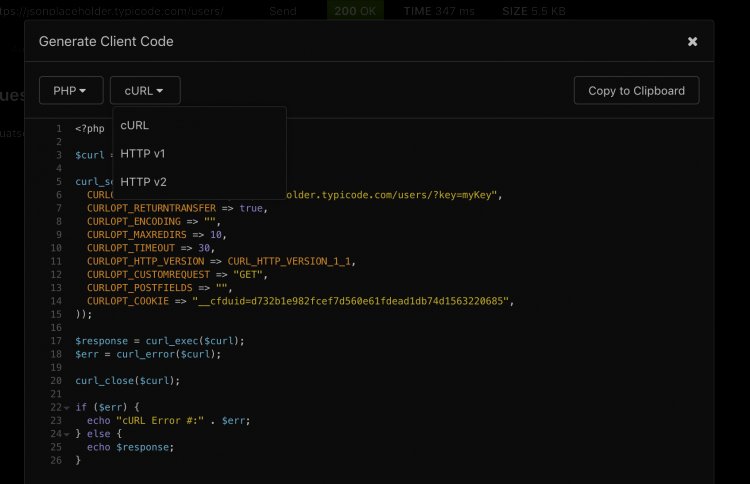Click the CURLOPT_MAXREDIRS value 10
This screenshot has width=750, height=484.
pos(216,234)
